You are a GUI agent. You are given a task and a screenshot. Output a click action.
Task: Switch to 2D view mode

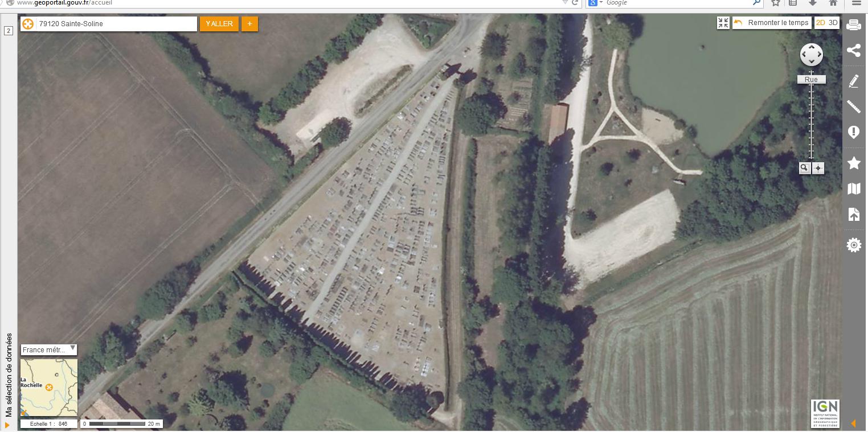pos(821,23)
